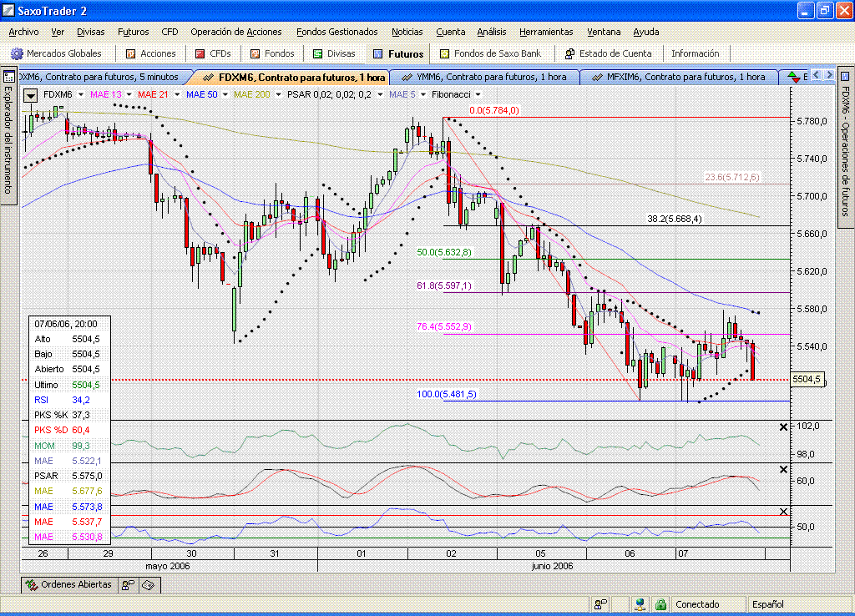Viewport: 855px width, 616px height.
Task: Click the green-red arrows tab icon
Action: pos(794,77)
